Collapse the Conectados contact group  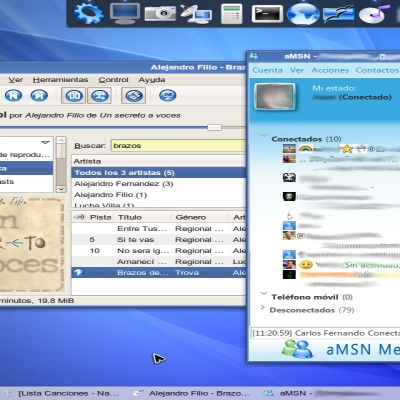(x=264, y=136)
